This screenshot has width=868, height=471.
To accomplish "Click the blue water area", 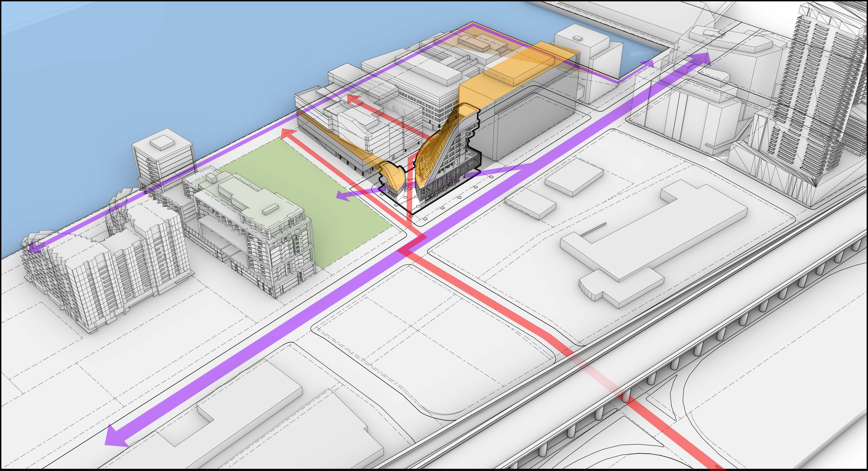I will click(x=135, y=67).
